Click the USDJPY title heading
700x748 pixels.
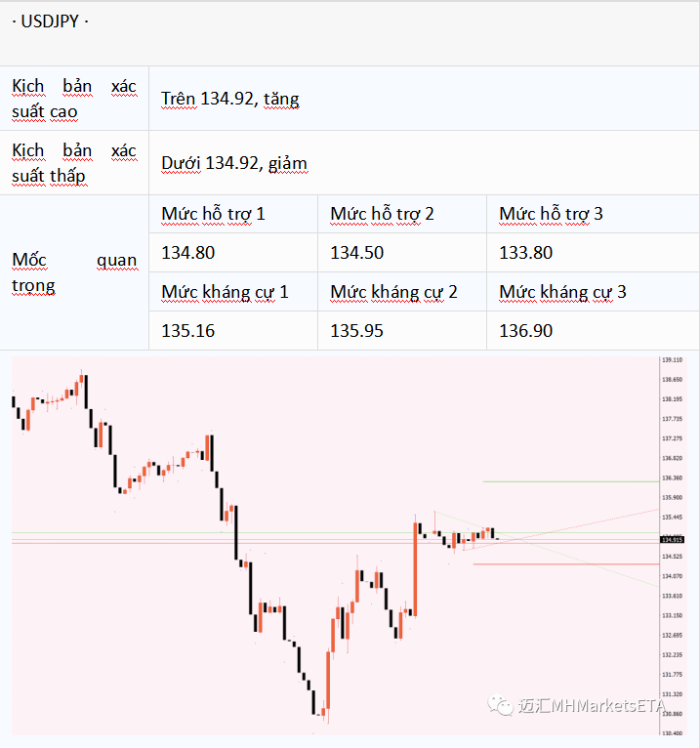point(50,21)
